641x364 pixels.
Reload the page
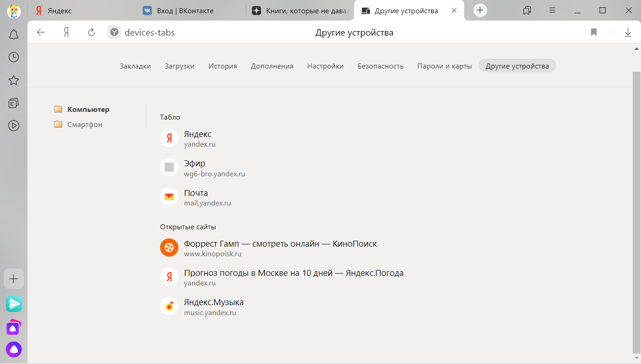click(x=91, y=32)
